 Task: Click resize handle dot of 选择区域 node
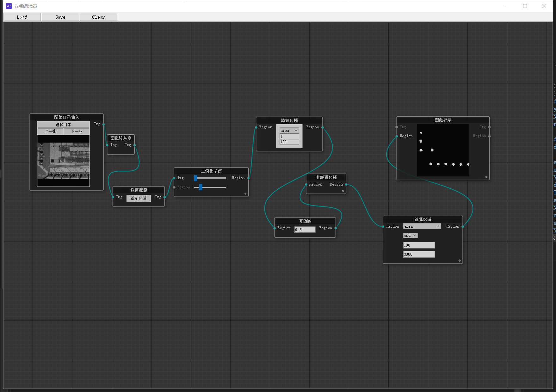460,261
